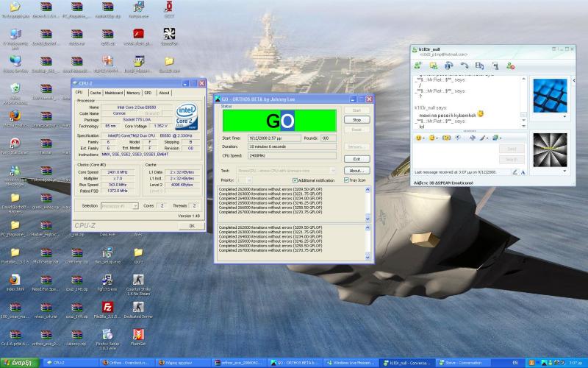
Task: Switch to the Mainboard tab in CPU-Z
Action: 114,93
